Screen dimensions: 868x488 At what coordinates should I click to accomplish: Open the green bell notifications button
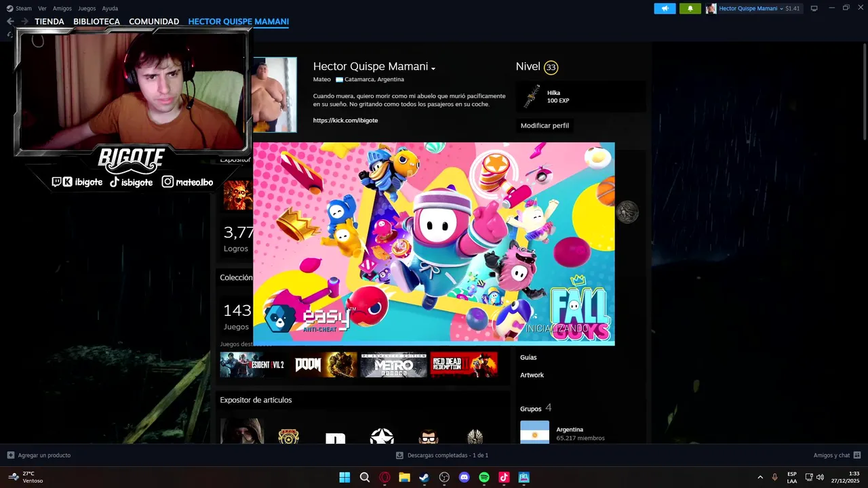690,8
